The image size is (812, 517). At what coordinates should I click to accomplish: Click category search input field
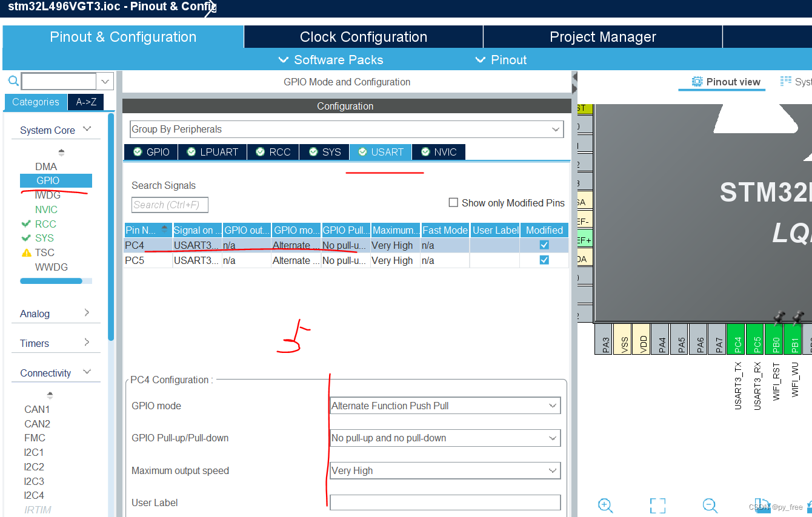[59, 81]
